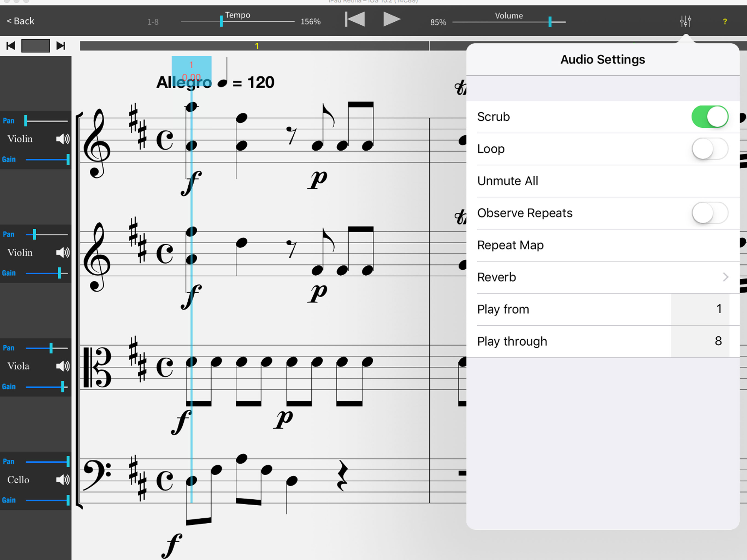Click the yellow question mark help icon
747x560 pixels.
click(725, 22)
